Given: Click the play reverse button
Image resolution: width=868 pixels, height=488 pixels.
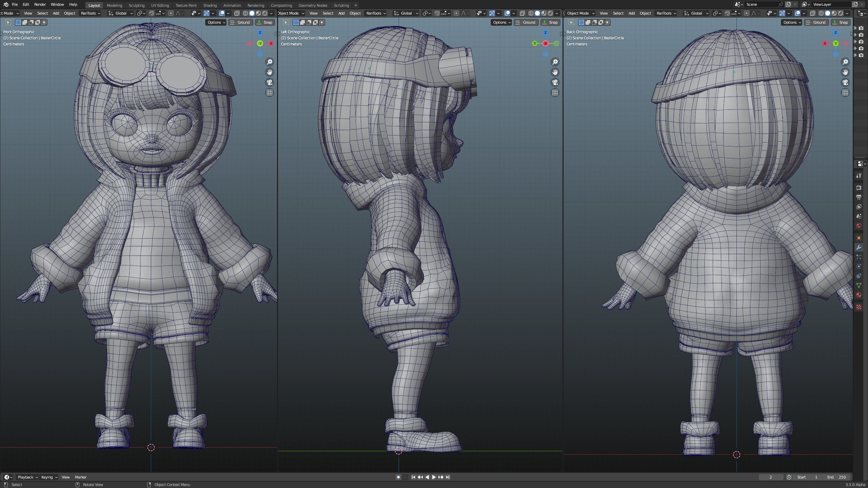Looking at the screenshot, I should [427, 477].
